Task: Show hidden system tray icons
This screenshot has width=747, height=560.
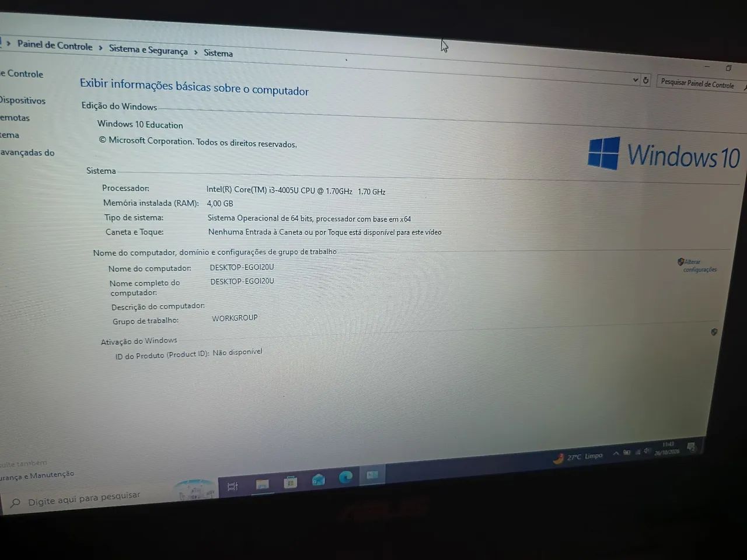Action: tap(616, 453)
